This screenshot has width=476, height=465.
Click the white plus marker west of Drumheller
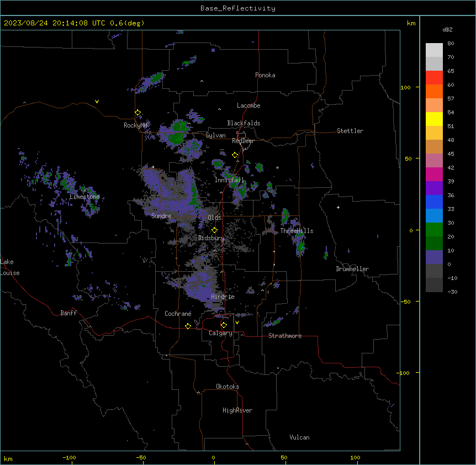coord(338,207)
